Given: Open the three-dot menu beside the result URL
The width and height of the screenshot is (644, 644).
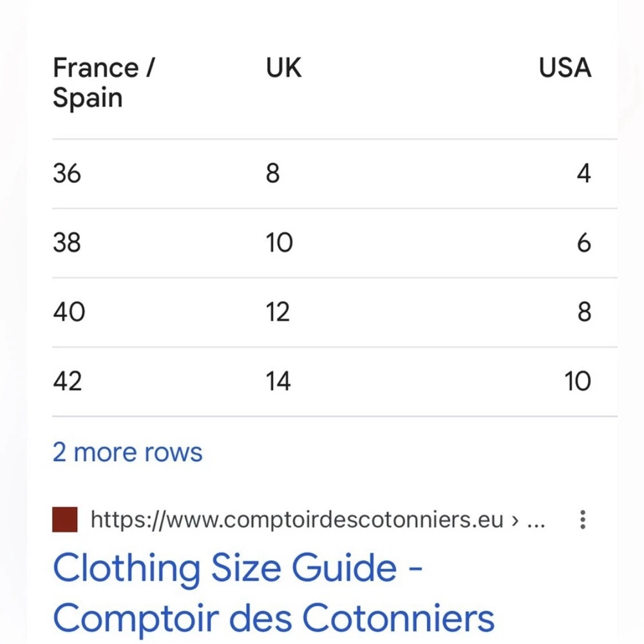Looking at the screenshot, I should (583, 520).
